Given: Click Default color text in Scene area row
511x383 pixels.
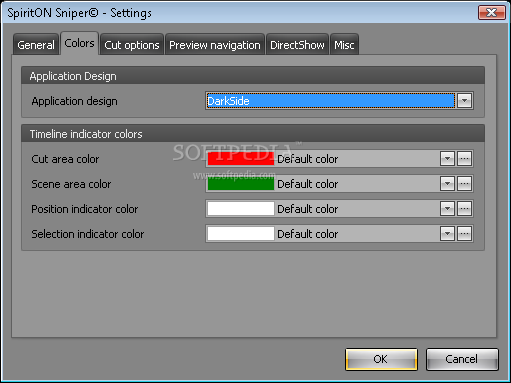Looking at the screenshot, I should tap(307, 184).
